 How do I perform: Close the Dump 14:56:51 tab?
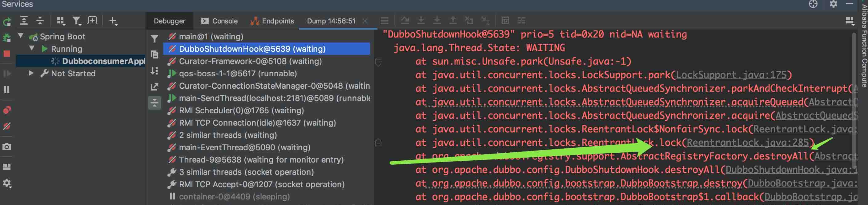coord(365,21)
